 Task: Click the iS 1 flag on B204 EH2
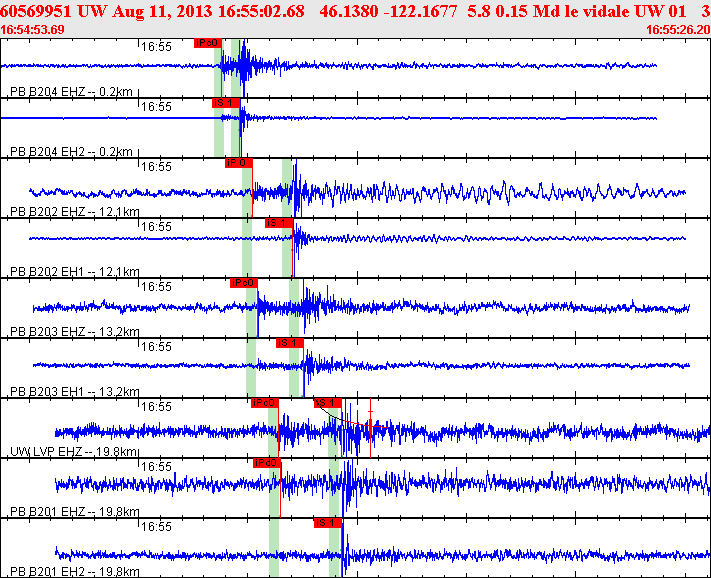[226, 103]
